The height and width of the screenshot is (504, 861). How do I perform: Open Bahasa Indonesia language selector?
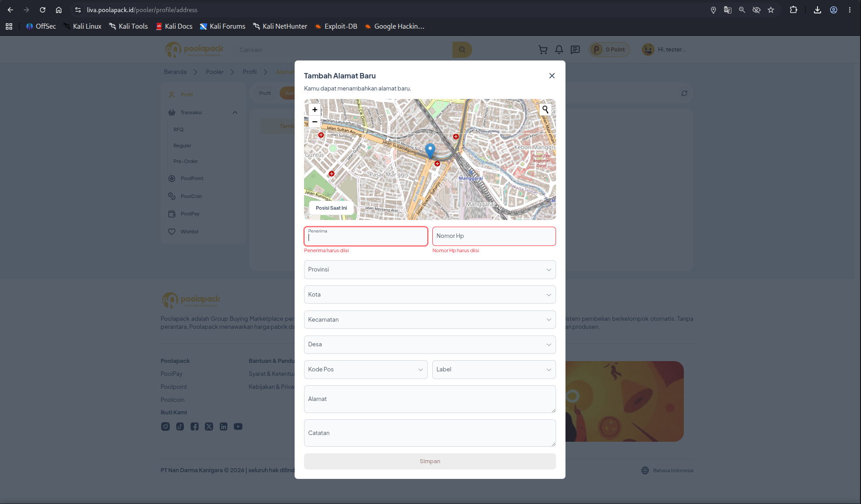(667, 470)
